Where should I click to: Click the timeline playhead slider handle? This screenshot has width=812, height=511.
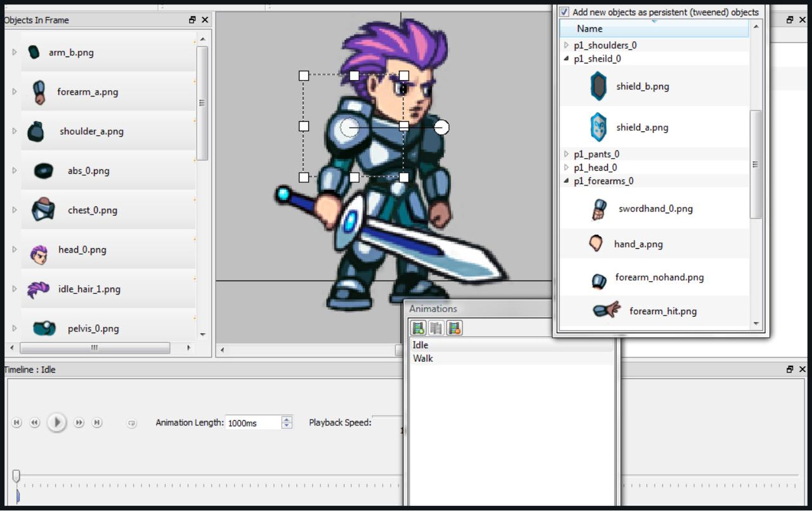(16, 475)
